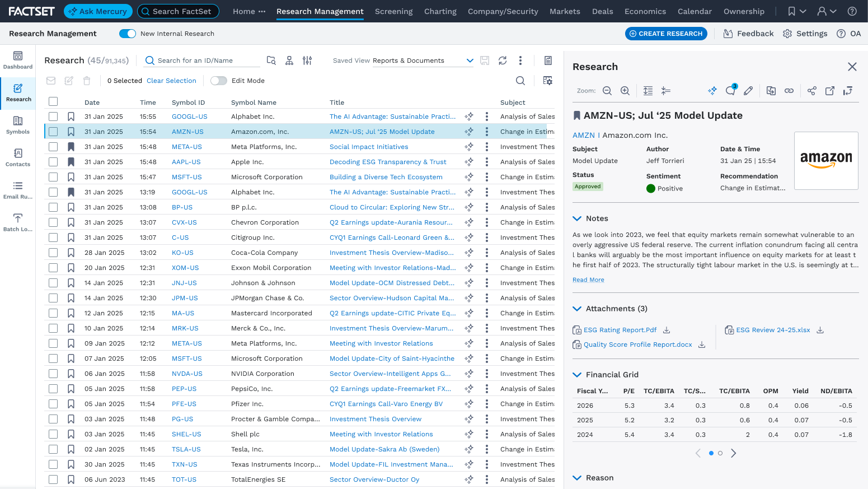
Task: Open research note in new window
Action: tap(830, 91)
